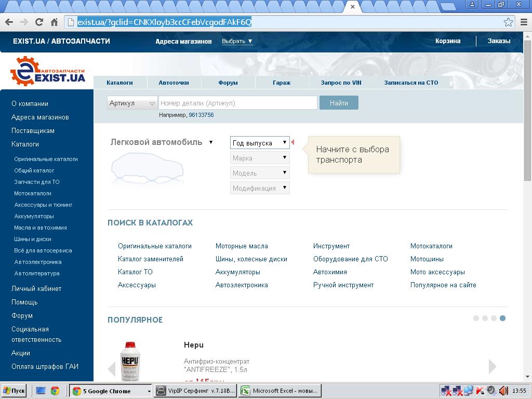Open the "Марка" dropdown
532x399 pixels.
click(260, 158)
